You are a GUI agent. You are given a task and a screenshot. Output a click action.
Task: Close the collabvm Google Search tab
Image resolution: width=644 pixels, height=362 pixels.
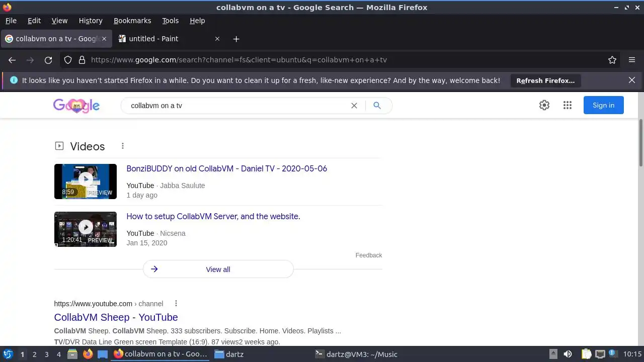coord(104,39)
